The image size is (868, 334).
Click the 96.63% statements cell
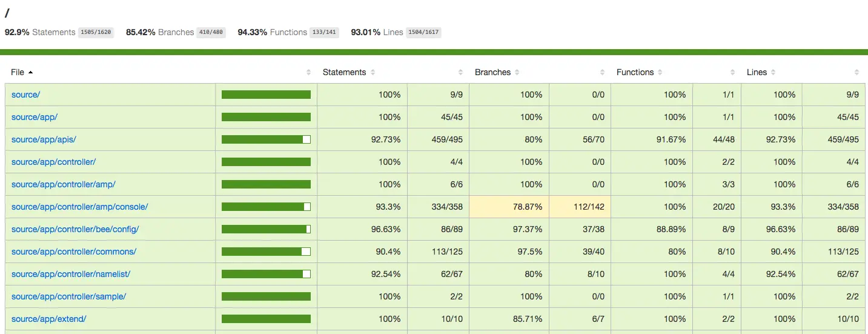coord(362,229)
